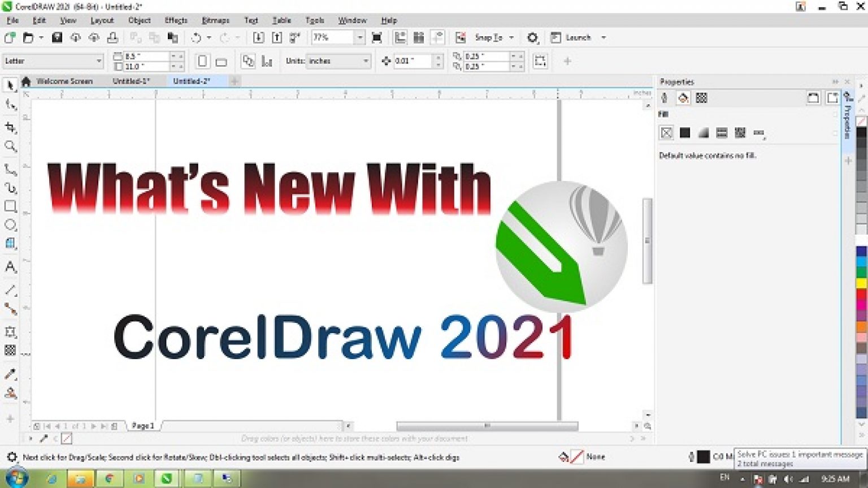This screenshot has width=868, height=488.
Task: Add a new document tab with plus
Action: (x=235, y=81)
